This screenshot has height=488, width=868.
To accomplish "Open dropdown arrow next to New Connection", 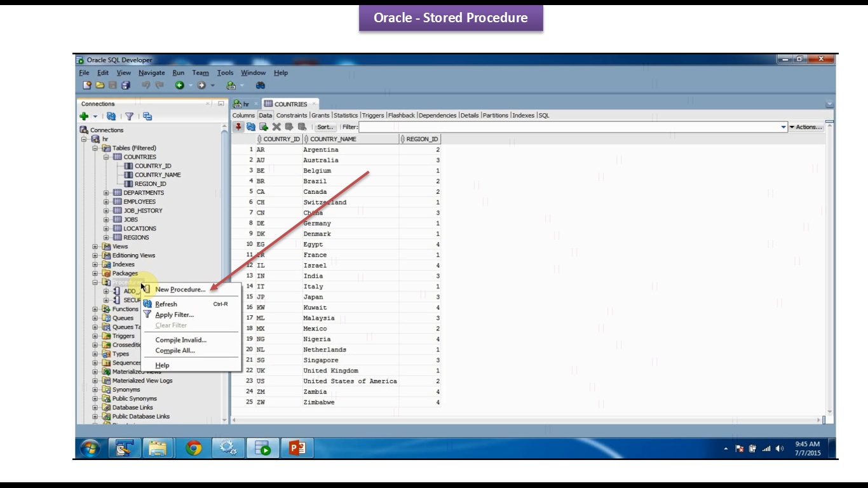I will (95, 116).
